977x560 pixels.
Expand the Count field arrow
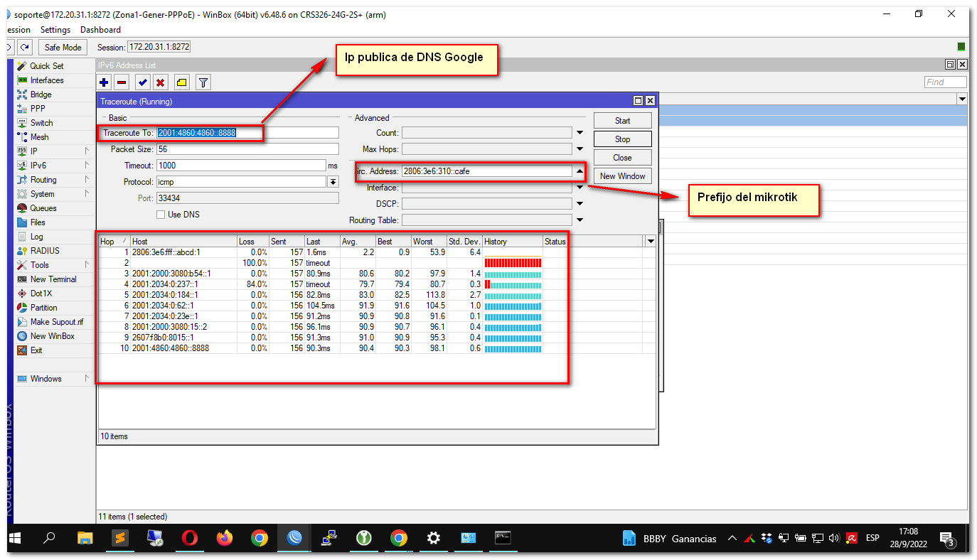580,133
